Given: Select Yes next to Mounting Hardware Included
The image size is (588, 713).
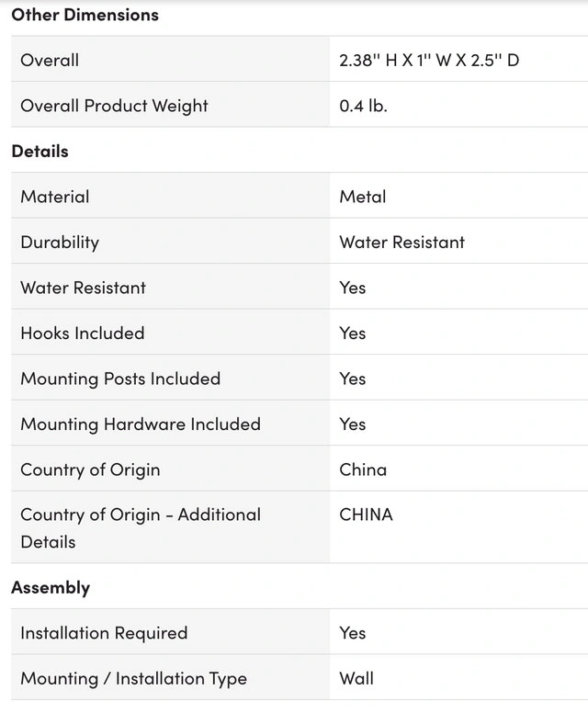Looking at the screenshot, I should pyautogui.click(x=353, y=424).
